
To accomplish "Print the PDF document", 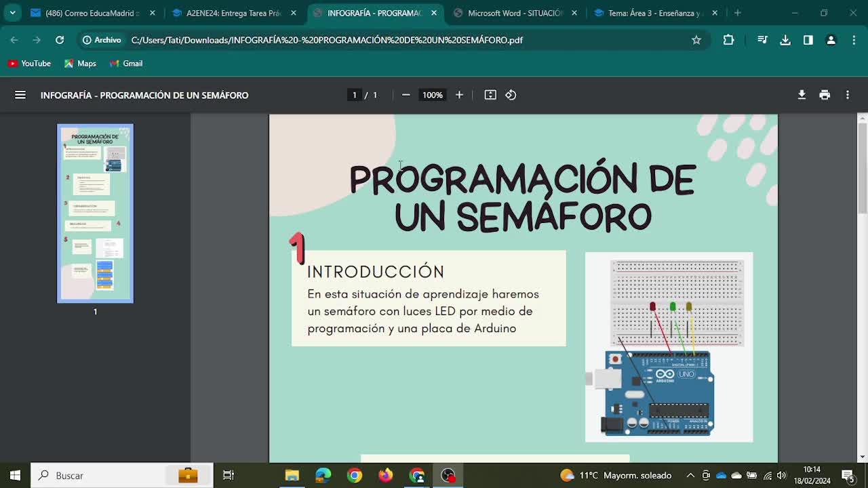I will 825,95.
